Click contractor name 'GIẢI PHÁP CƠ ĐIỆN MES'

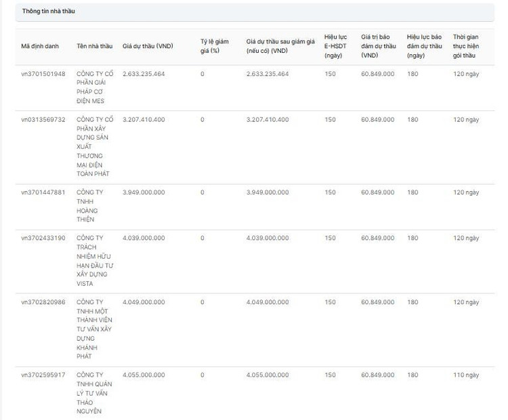[x=95, y=87]
